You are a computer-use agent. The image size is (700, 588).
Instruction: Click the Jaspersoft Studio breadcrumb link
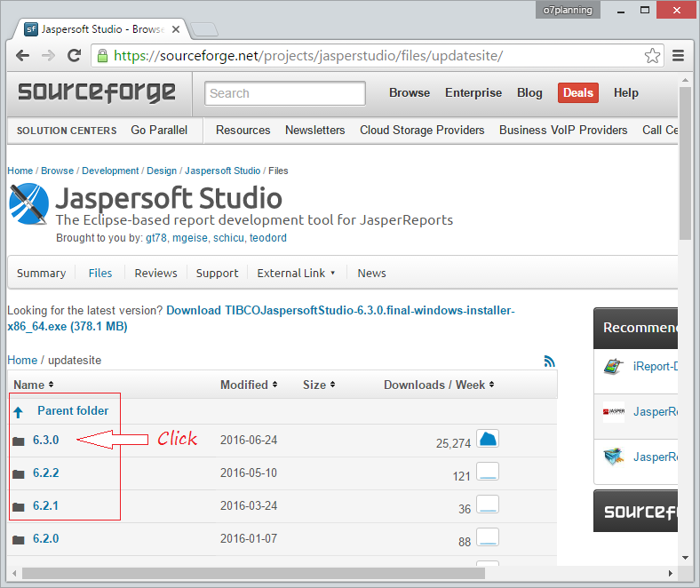pos(222,171)
